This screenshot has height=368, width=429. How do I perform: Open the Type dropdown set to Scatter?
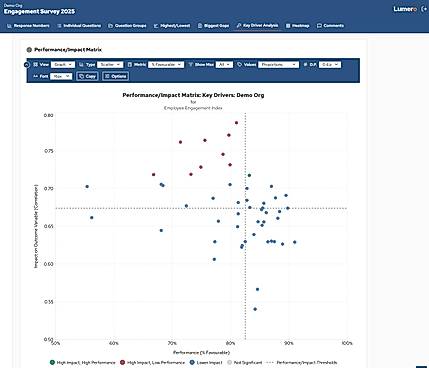tap(110, 65)
